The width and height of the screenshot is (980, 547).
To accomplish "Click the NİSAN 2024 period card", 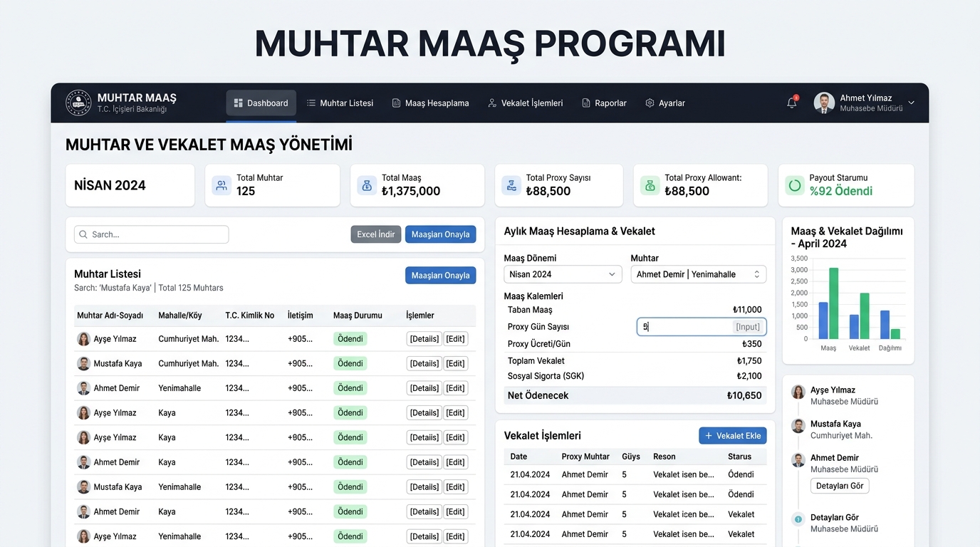I will [130, 186].
